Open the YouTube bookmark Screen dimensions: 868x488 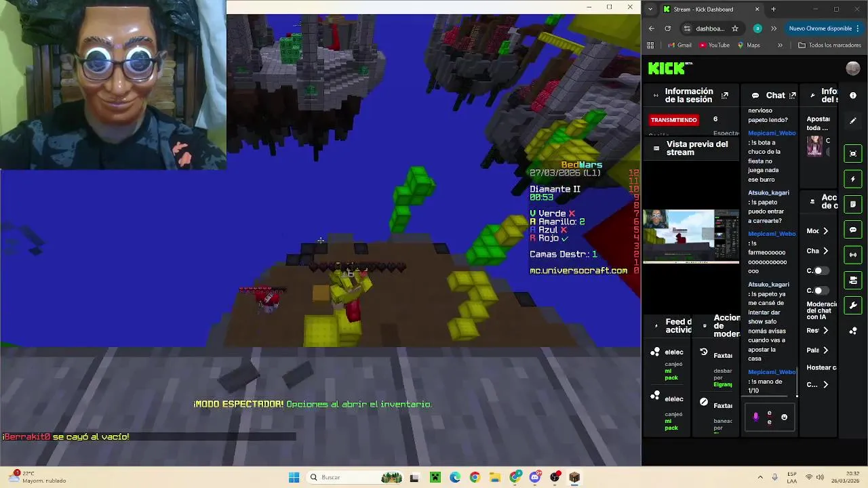[x=713, y=45]
